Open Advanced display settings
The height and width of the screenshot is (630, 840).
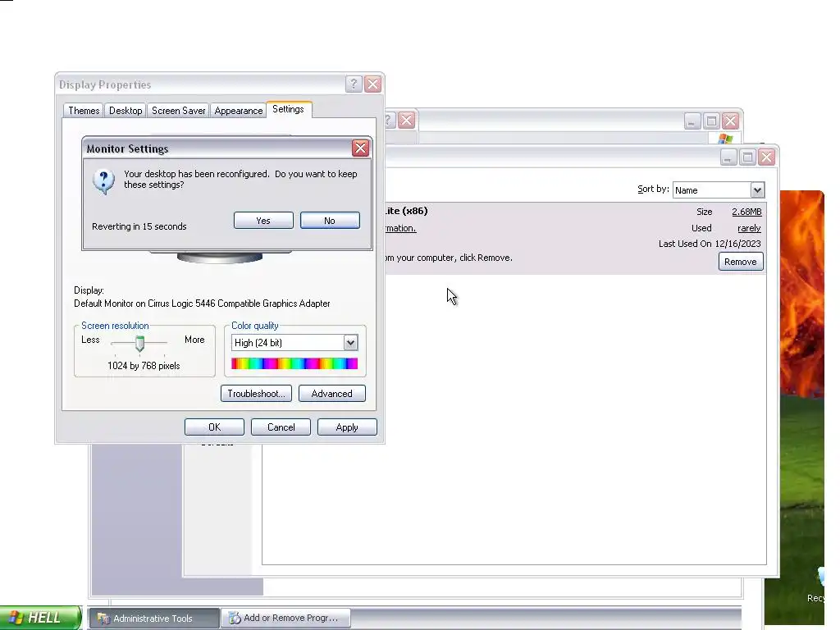click(x=331, y=393)
